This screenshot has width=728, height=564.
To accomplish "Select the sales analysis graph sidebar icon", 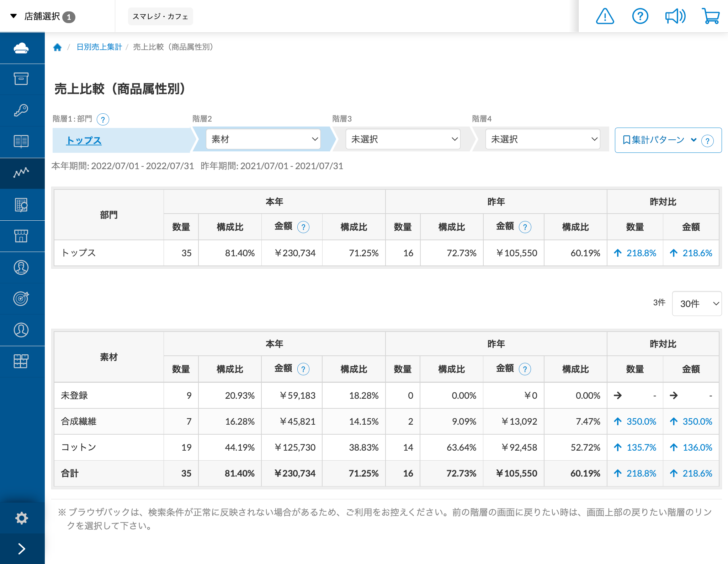I will 21,173.
